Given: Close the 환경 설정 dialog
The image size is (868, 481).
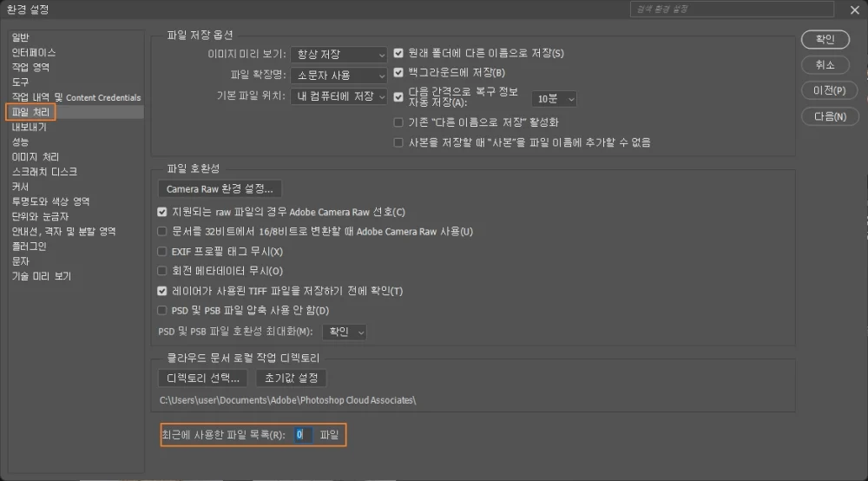Looking at the screenshot, I should 855,10.
